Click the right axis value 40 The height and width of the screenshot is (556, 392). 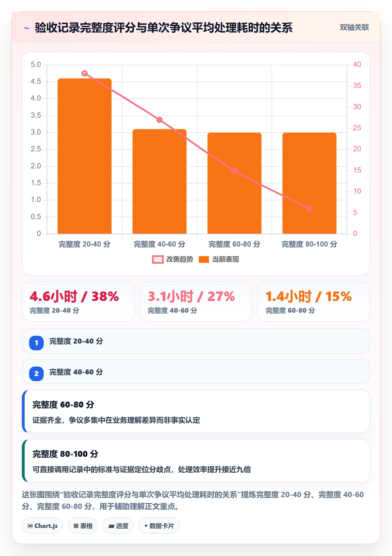click(357, 64)
